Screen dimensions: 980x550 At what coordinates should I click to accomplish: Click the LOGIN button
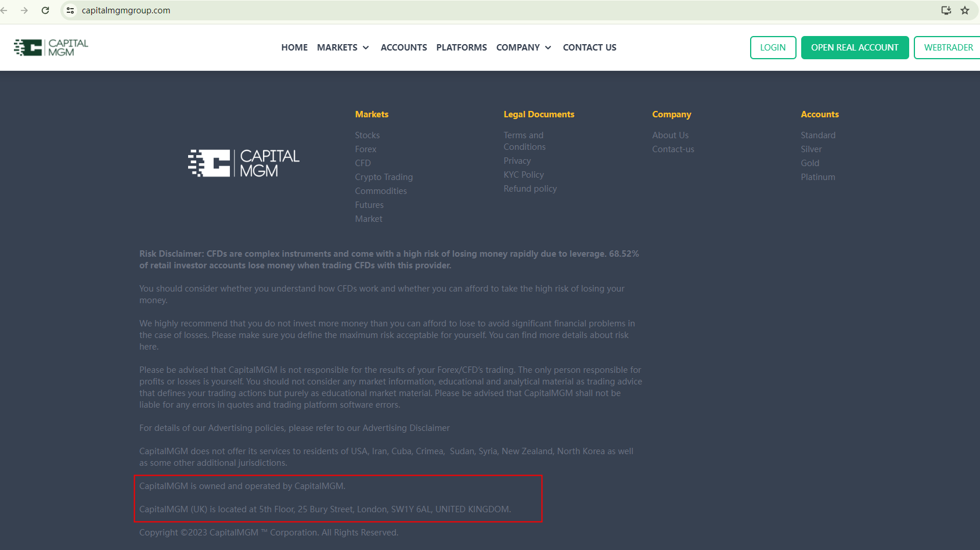click(773, 48)
